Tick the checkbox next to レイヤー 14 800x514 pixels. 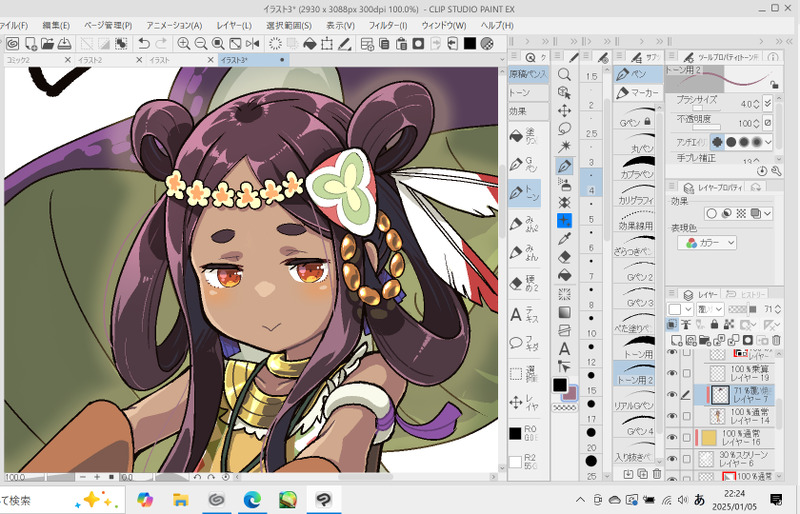click(x=687, y=415)
